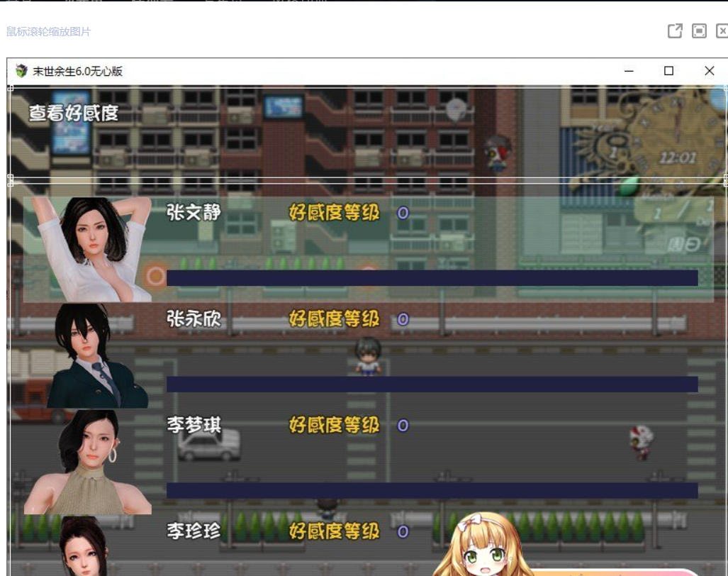Click the red-hooded NPC near buildings
728x576 pixels.
(x=497, y=153)
